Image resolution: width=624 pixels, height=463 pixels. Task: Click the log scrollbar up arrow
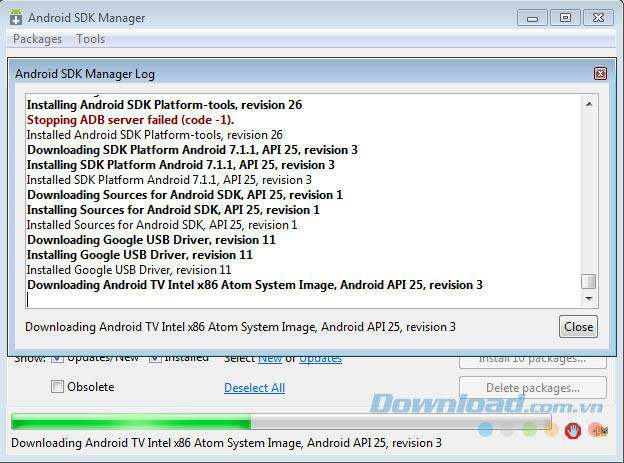click(x=589, y=104)
